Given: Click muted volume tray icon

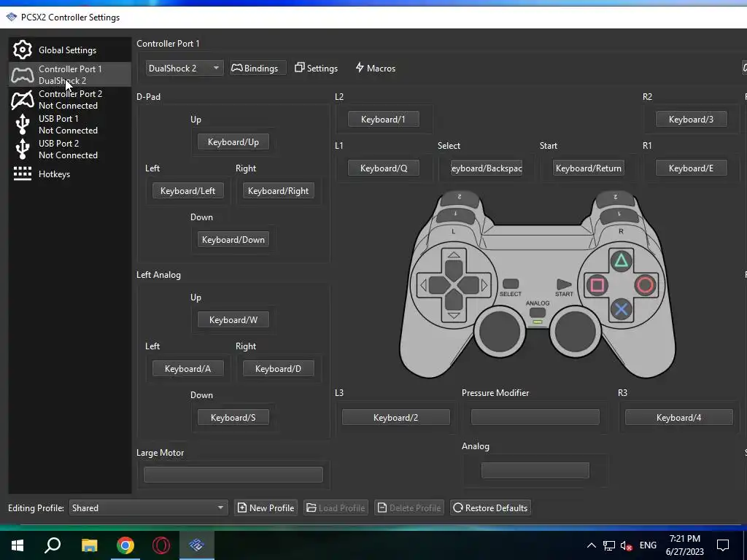Looking at the screenshot, I should 626,545.
